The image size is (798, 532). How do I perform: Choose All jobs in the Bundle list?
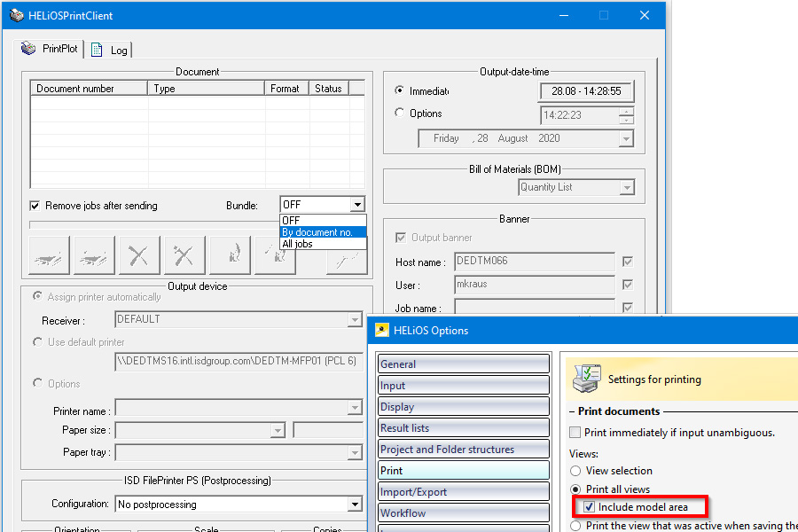point(323,244)
